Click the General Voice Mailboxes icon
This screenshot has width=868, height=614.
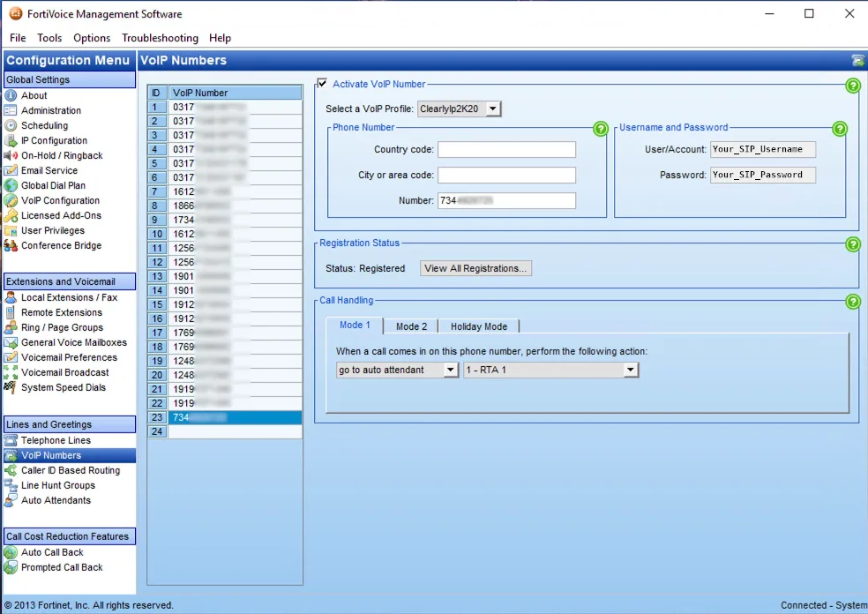point(11,342)
